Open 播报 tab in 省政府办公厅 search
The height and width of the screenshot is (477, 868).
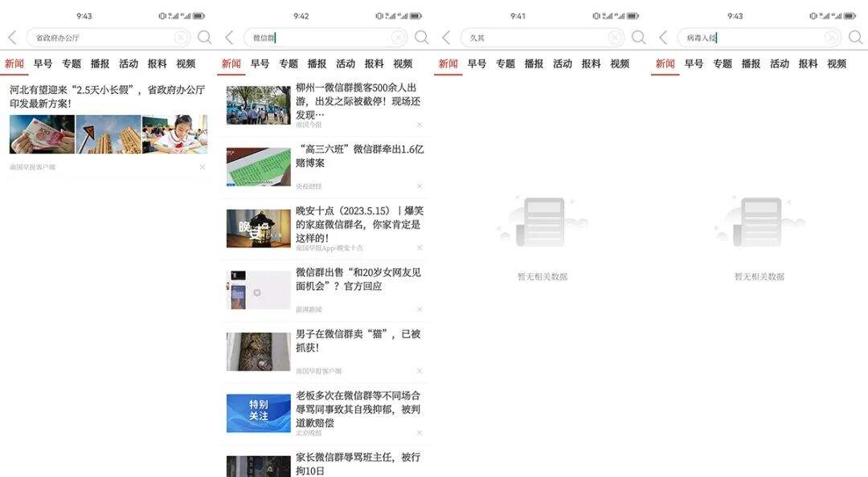click(100, 63)
